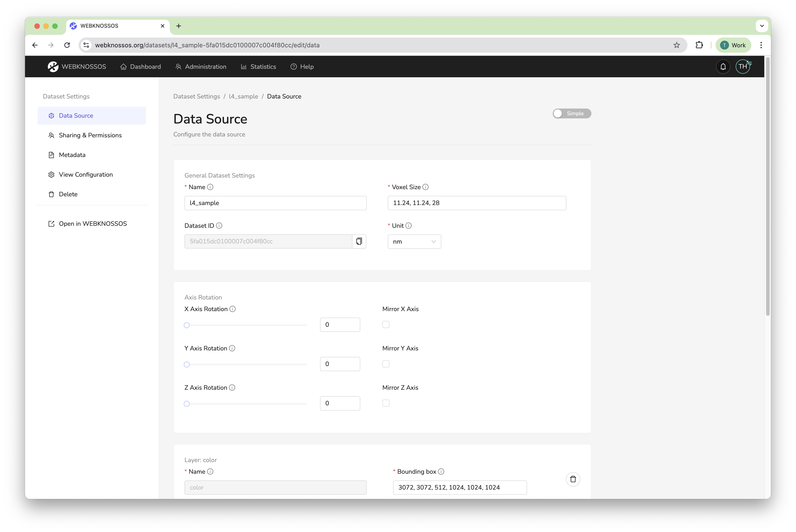Open the browser tab list chevron
This screenshot has height=532, width=796.
click(x=762, y=26)
